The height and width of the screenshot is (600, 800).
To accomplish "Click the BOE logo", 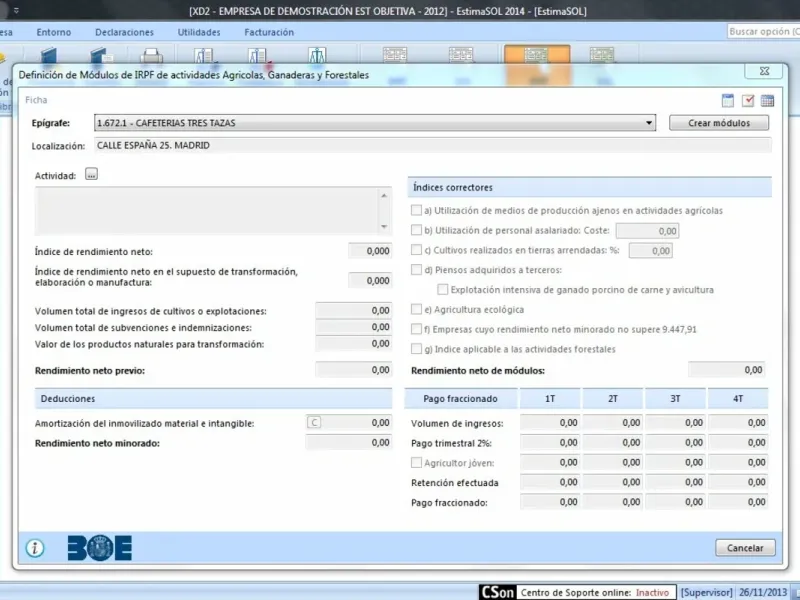I will pos(99,548).
